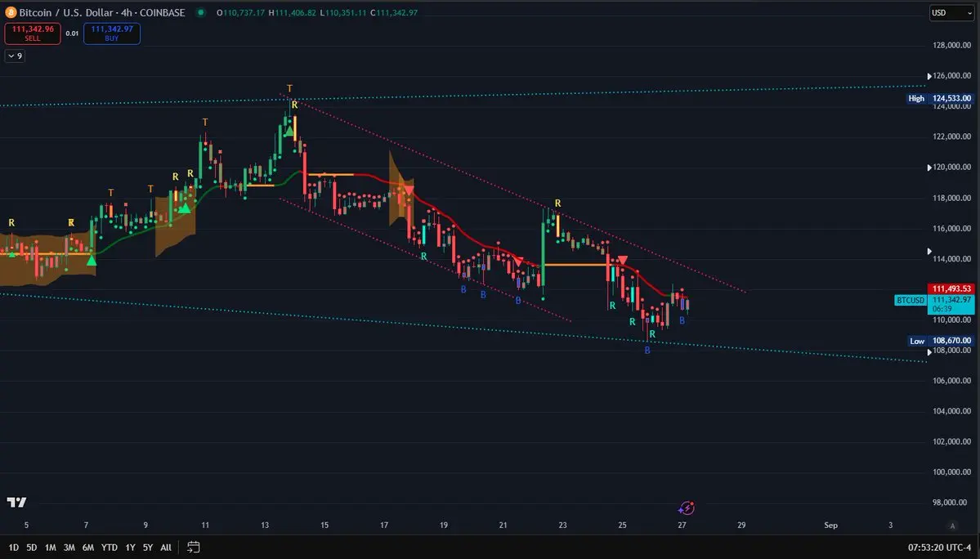Click the yellow R signal near date 23
The image size is (980, 559).
[557, 203]
